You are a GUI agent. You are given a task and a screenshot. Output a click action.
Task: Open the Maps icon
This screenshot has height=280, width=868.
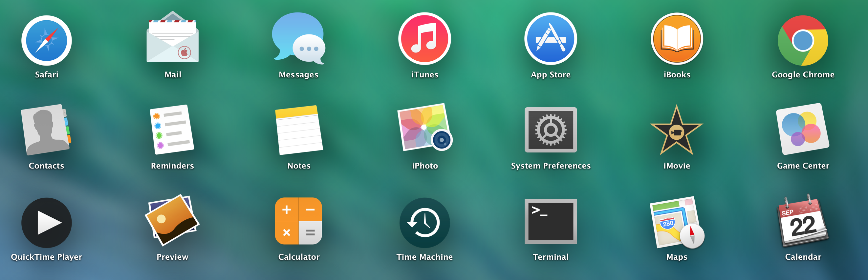[677, 222]
